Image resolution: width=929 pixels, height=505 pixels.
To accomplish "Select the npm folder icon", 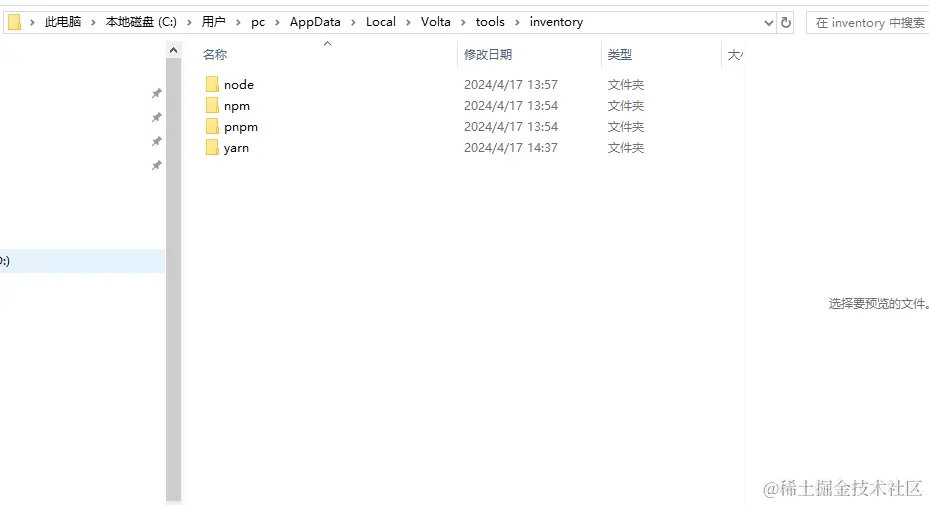I will coord(212,106).
